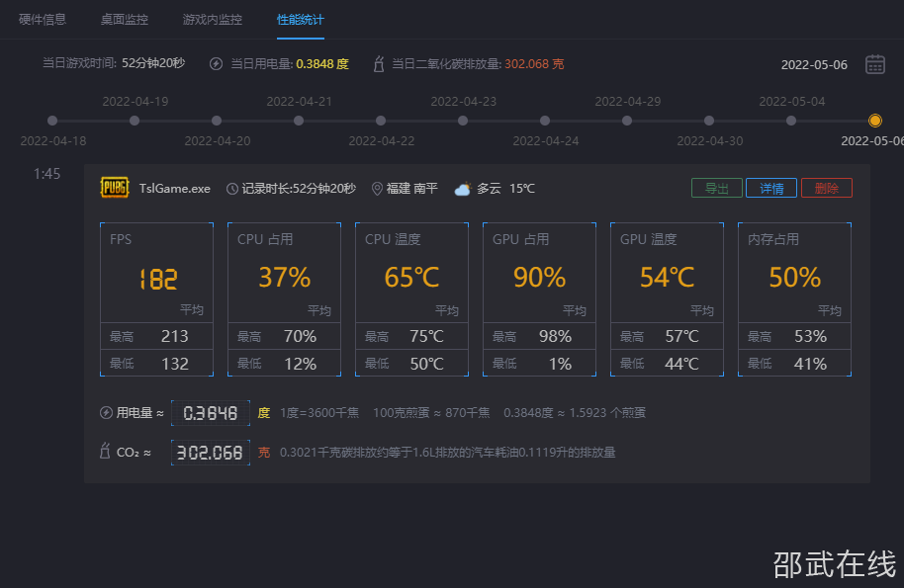Switch to the 硬件信息 tab
This screenshot has height=588, width=904.
(x=43, y=20)
